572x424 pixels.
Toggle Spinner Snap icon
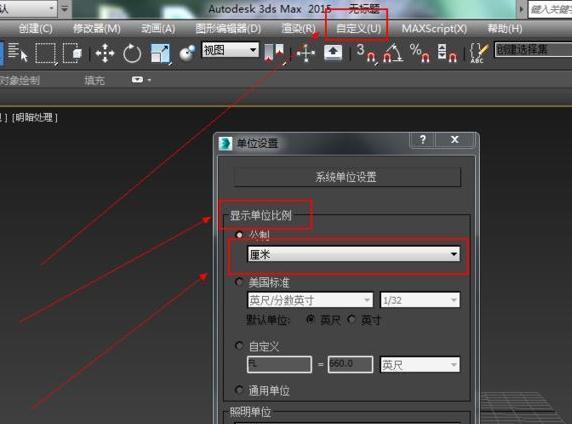447,53
